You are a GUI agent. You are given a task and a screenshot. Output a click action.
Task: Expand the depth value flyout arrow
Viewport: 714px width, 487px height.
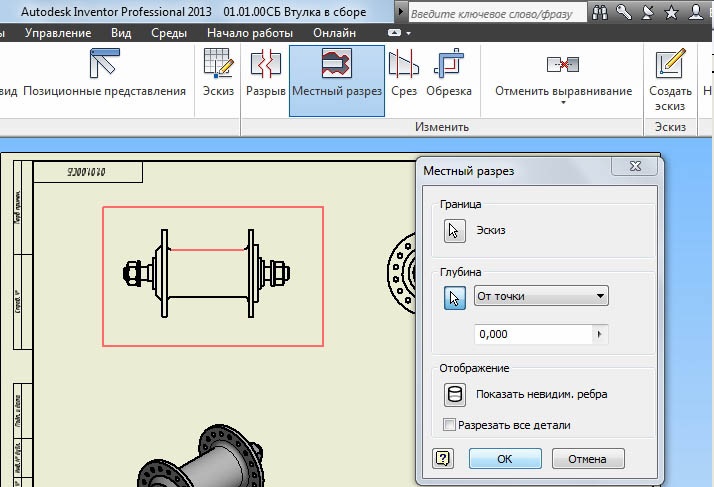[599, 334]
